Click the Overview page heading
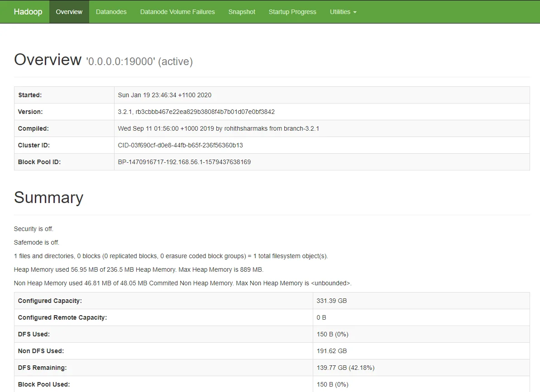This screenshot has width=540, height=392. pyautogui.click(x=48, y=60)
